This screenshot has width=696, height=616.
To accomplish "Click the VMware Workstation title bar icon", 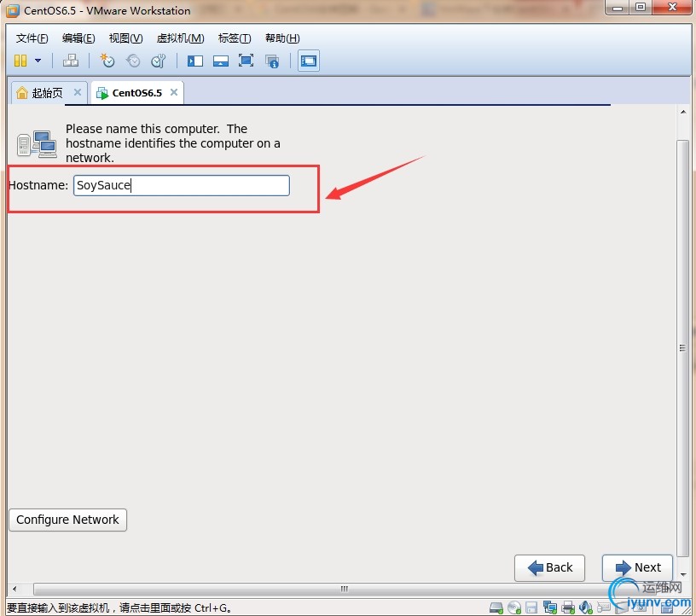I will pyautogui.click(x=13, y=10).
